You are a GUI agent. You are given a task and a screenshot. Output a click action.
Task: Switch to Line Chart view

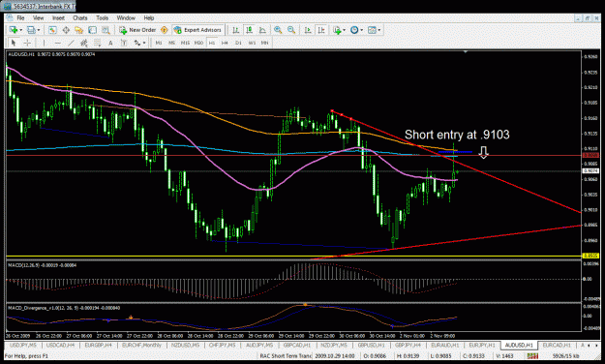click(262, 30)
